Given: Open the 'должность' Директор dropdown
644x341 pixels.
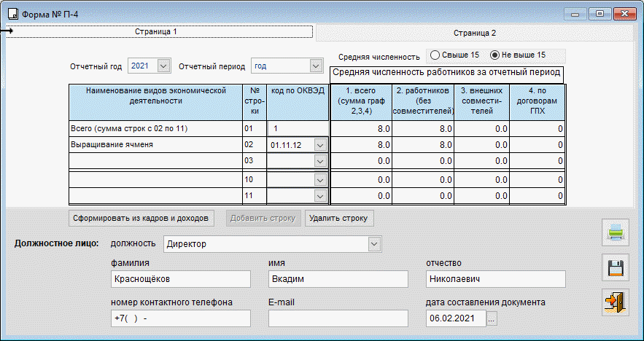Looking at the screenshot, I should (x=373, y=244).
